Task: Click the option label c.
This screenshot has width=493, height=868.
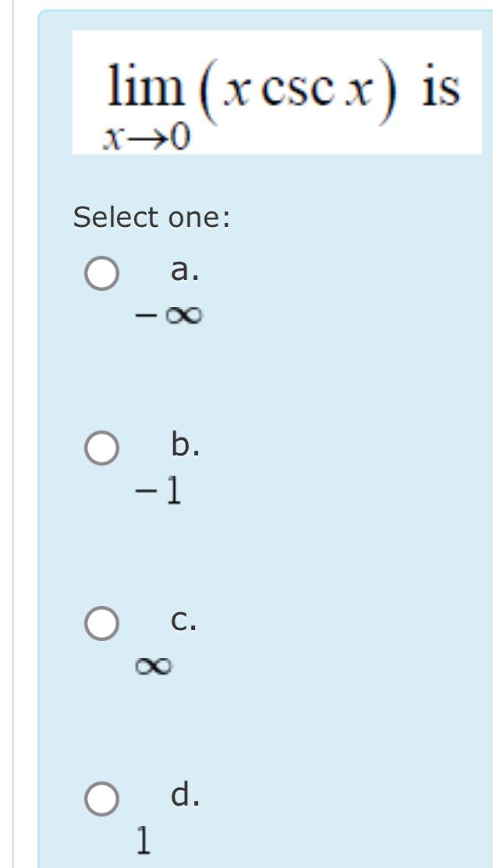Action: point(180,620)
